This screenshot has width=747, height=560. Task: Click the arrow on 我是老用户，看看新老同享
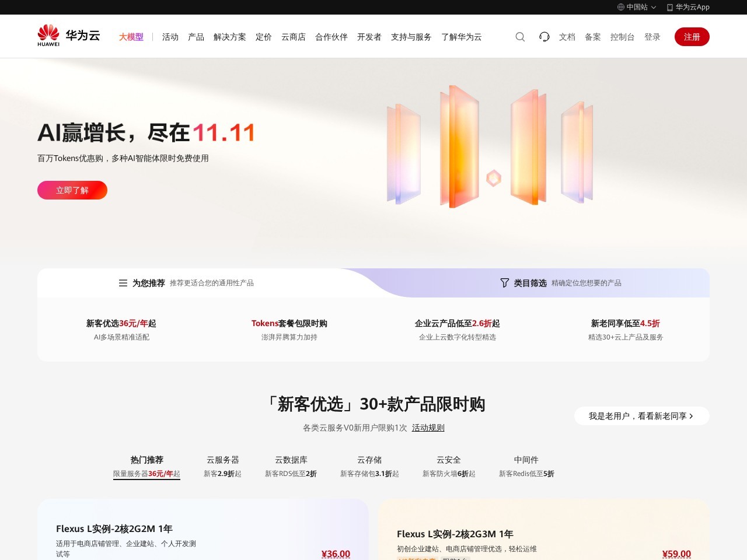[691, 416]
